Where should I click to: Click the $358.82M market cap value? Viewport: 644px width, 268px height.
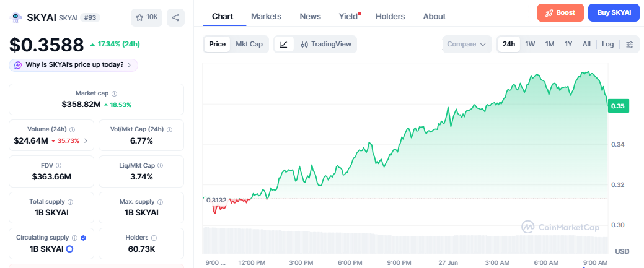click(81, 105)
